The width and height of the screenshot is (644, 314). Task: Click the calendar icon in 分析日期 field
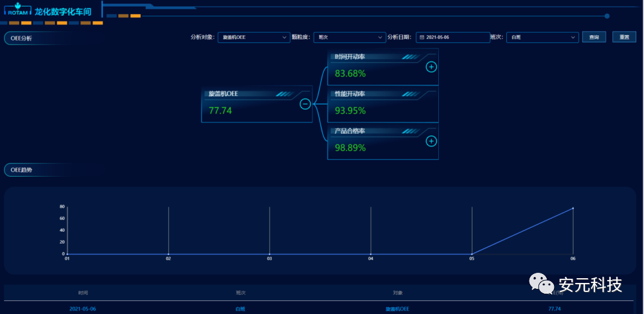[x=422, y=37]
